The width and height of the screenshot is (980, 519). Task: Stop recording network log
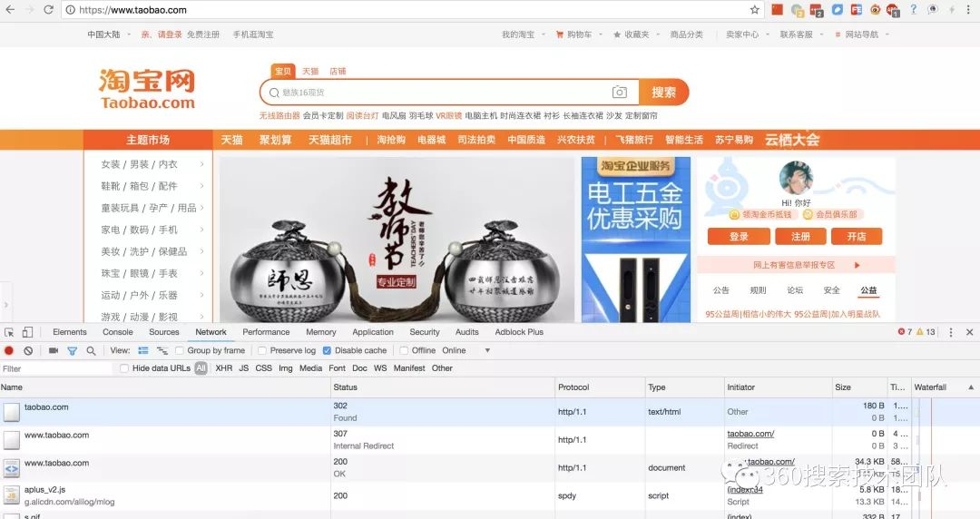click(9, 351)
